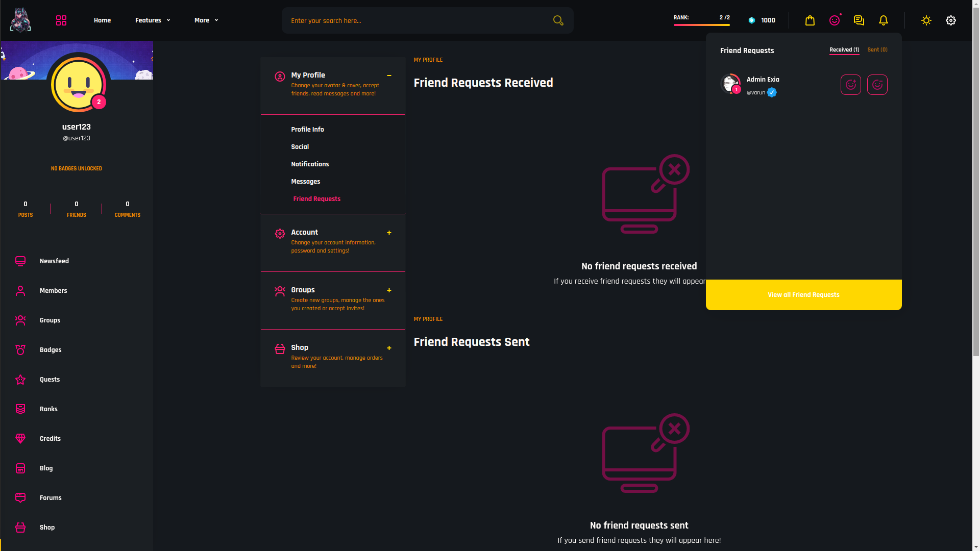Open the notifications bell icon
Screen dimensions: 980x551
883,20
